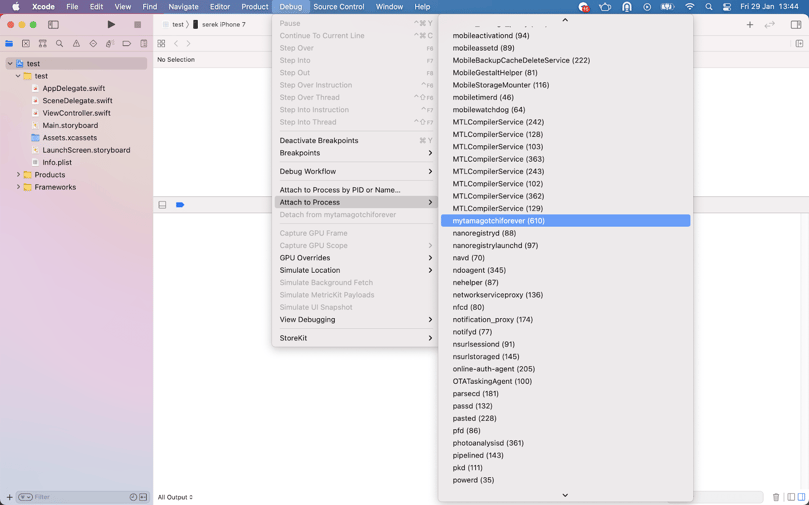Open Spotlight search in menu bar
Viewport: 809px width, 505px height.
pyautogui.click(x=709, y=7)
